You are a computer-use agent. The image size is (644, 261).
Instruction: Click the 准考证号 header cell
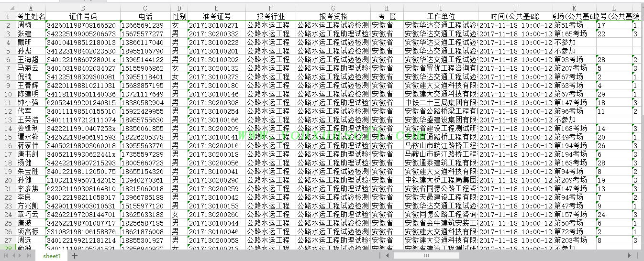point(217,16)
